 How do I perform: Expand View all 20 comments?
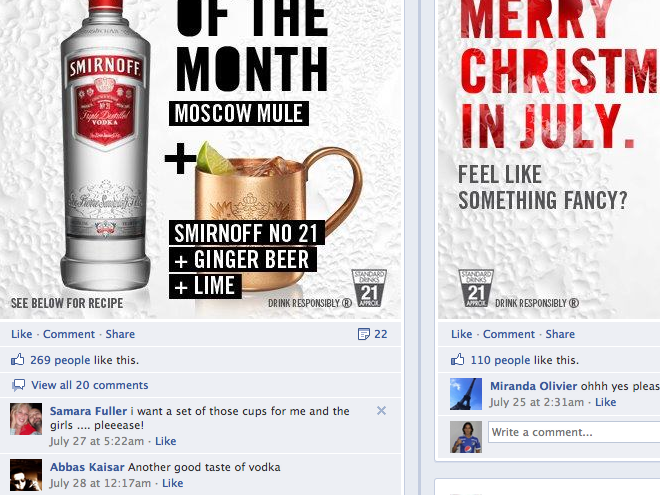coord(90,385)
